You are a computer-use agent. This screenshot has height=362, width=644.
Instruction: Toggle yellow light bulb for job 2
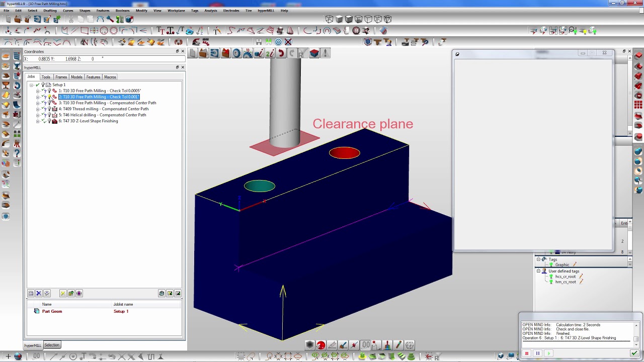tap(49, 97)
